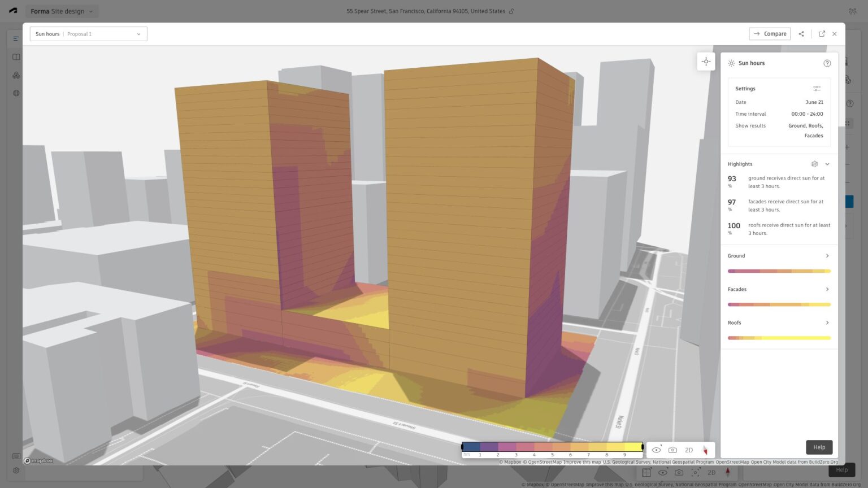
Task: Open the Roofs results panel
Action: pos(827,323)
